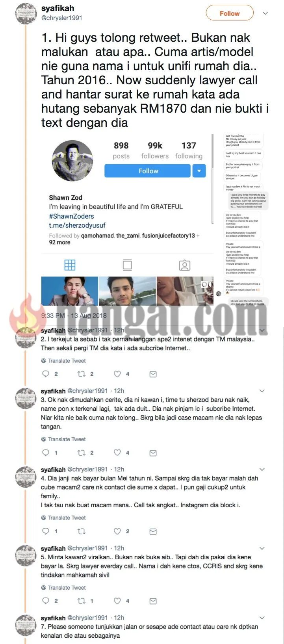284x644 pixels.
Task: Open Instagram tagged photos icon
Action: coord(185,265)
